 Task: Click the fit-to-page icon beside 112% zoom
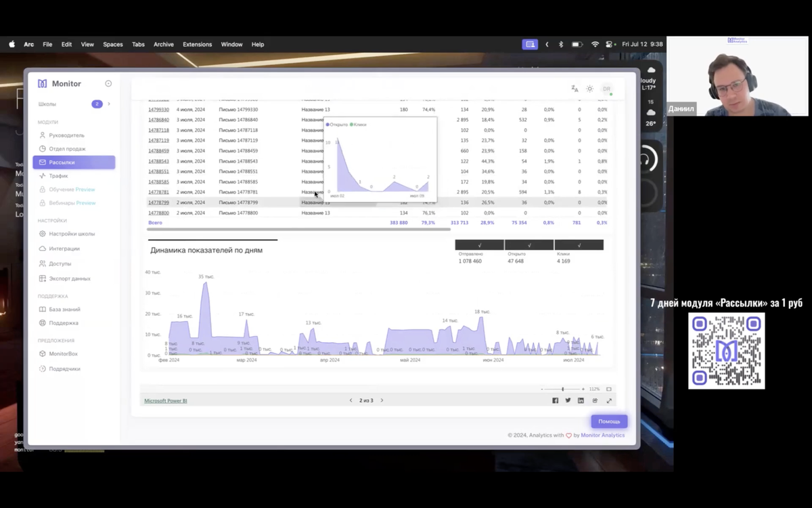(609, 389)
